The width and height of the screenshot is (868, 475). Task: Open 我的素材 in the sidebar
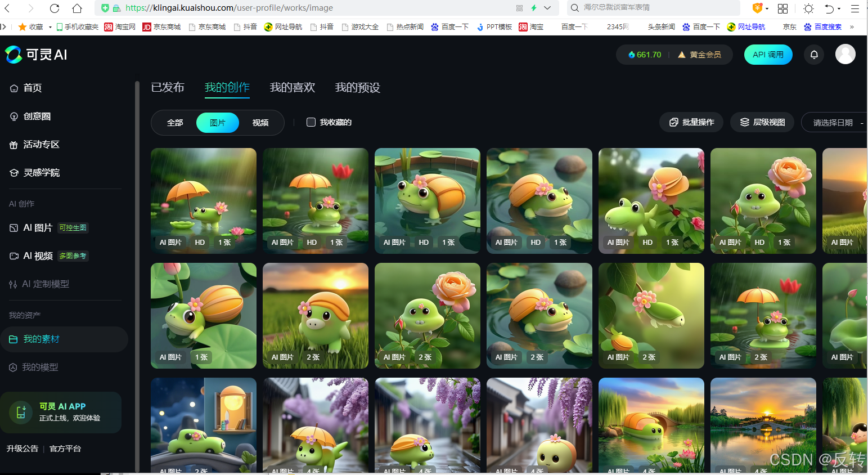(x=64, y=339)
